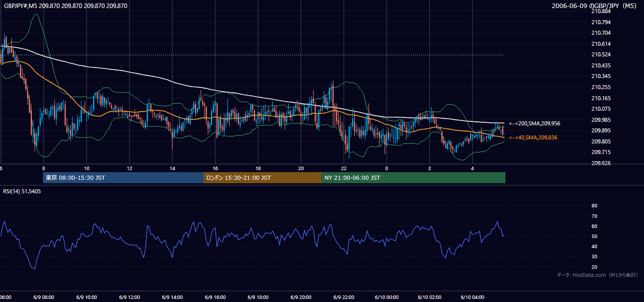Click the 40,SMA,209.836 label

[533, 137]
